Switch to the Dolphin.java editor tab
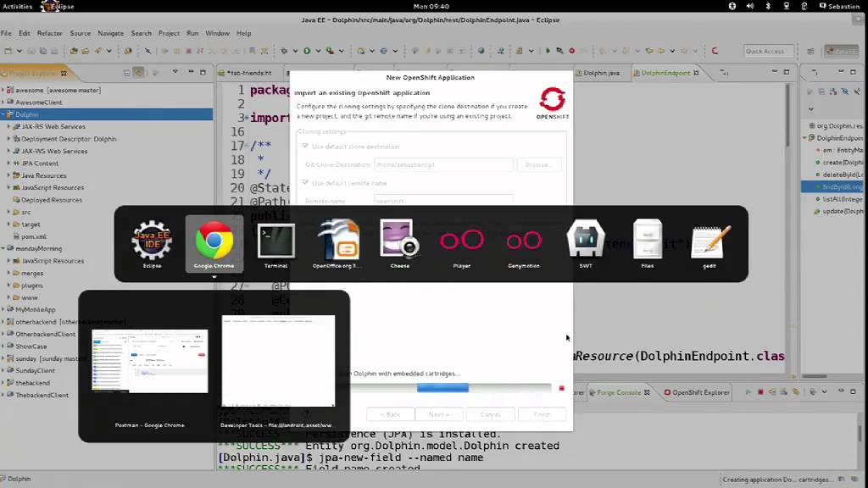 click(x=601, y=73)
